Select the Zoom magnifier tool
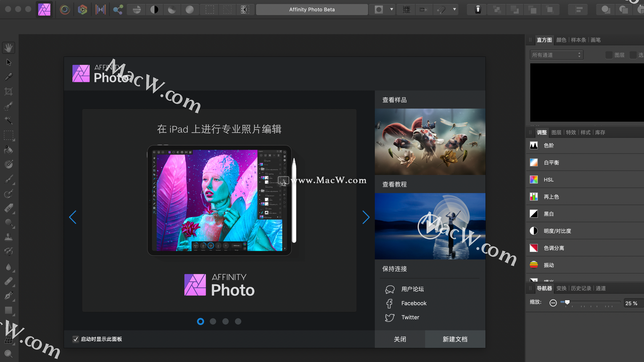Image resolution: width=644 pixels, height=362 pixels. (x=9, y=354)
